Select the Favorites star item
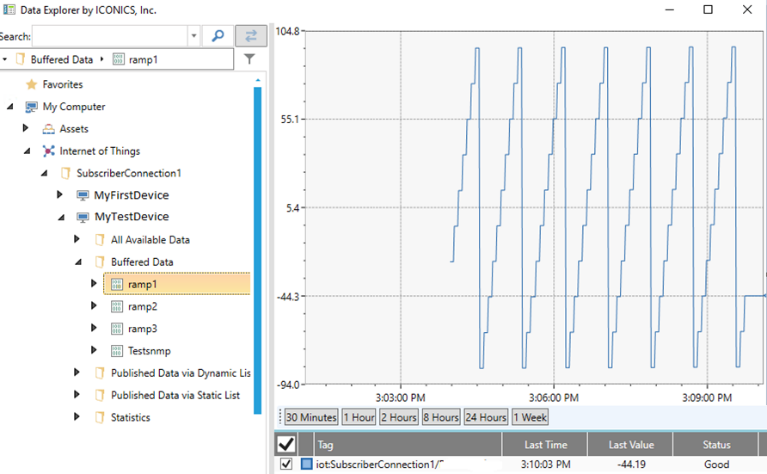This screenshot has width=767, height=474. 31,85
